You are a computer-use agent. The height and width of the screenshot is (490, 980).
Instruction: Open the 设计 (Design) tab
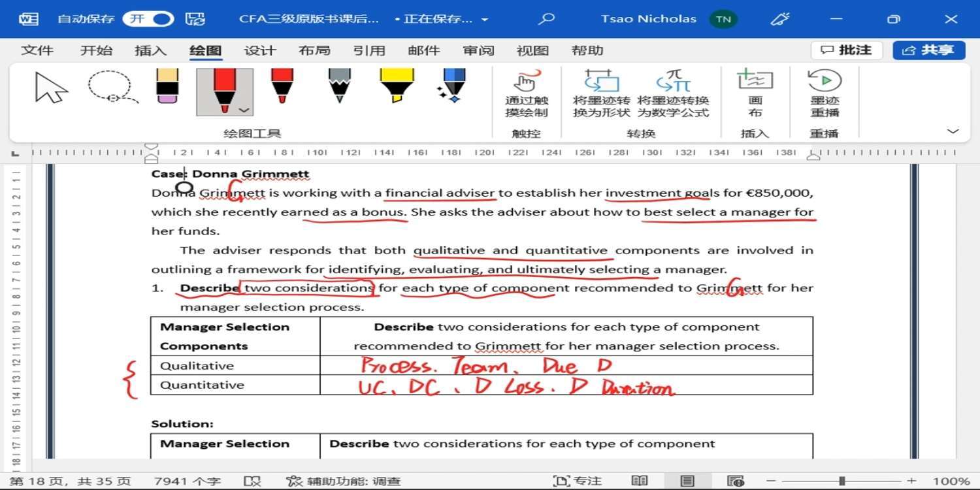(260, 51)
